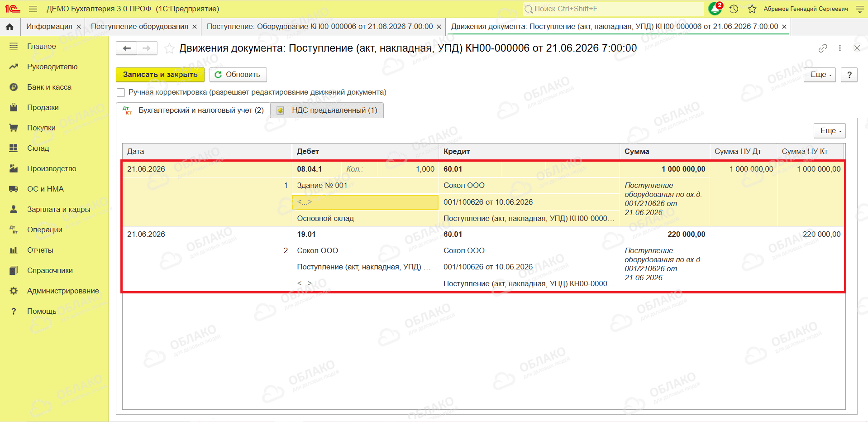Open notifications bell icon
The width and height of the screenshot is (868, 422).
pyautogui.click(x=715, y=9)
